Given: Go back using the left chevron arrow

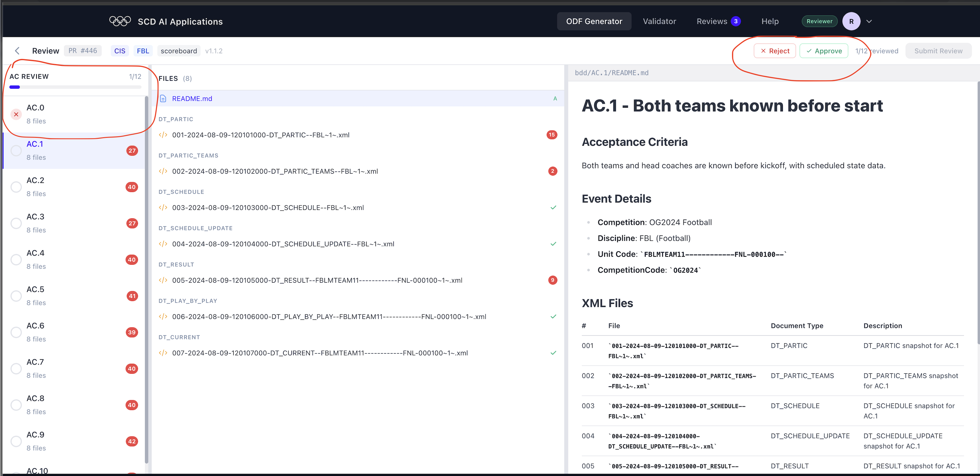Looking at the screenshot, I should click(x=17, y=51).
